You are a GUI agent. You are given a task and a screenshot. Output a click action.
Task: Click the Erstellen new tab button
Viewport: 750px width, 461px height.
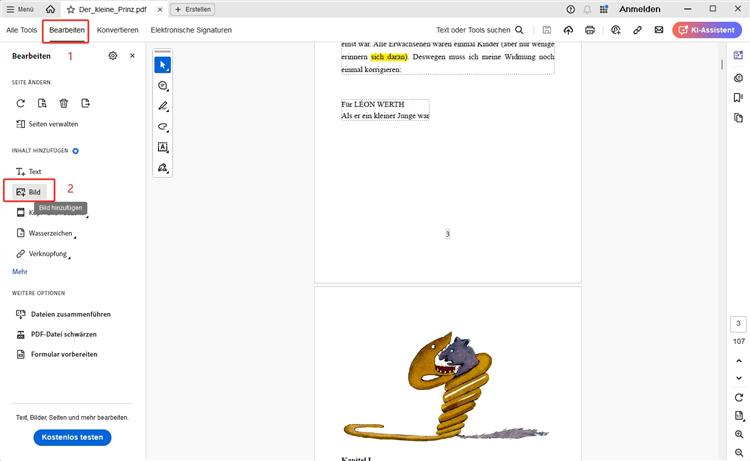193,9
